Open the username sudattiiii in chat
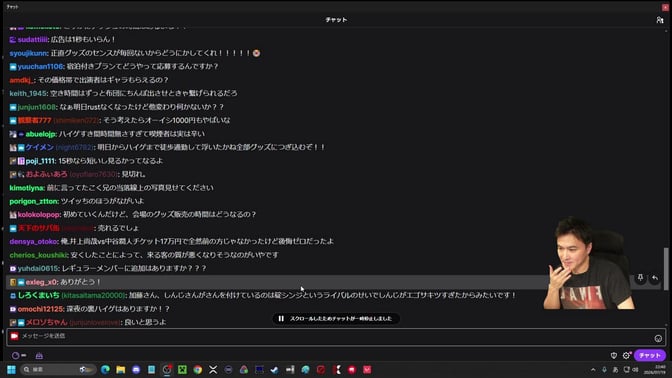 [x=33, y=39]
